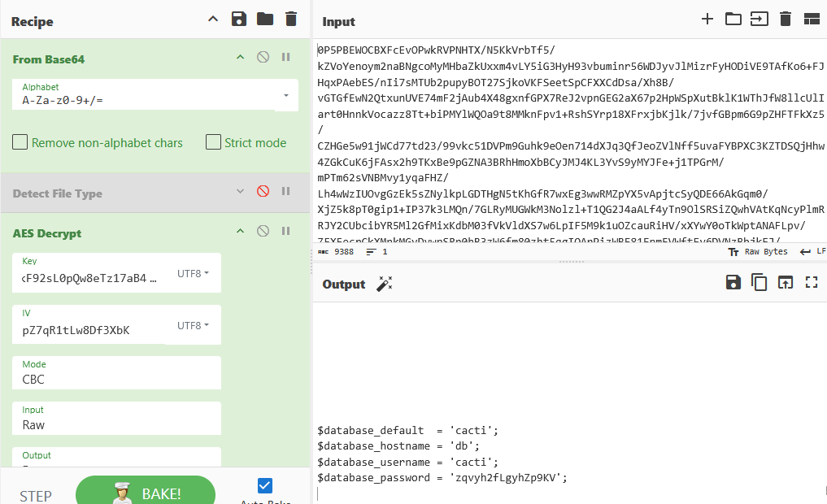
Task: Enable Remove non-alphabet chars checkbox
Action: [20, 143]
